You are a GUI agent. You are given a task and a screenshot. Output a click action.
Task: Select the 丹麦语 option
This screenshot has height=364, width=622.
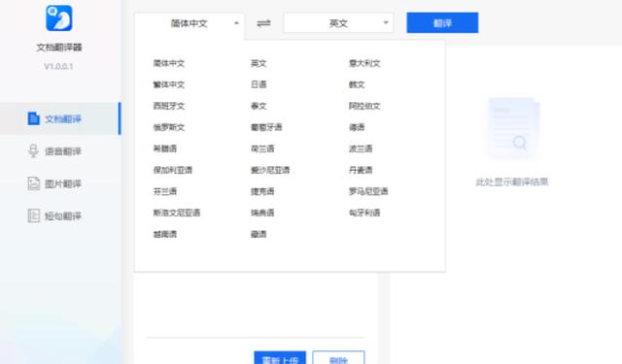(x=361, y=170)
